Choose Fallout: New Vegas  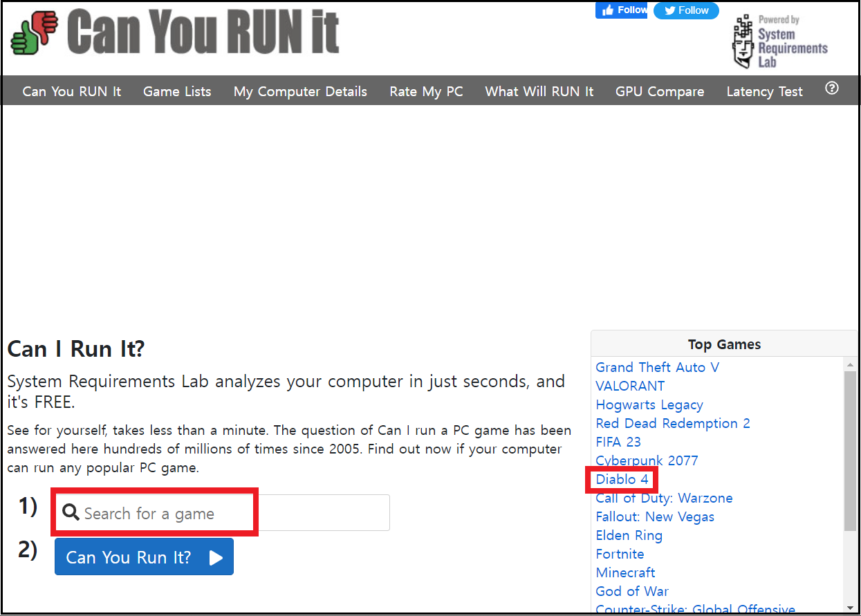coord(655,516)
